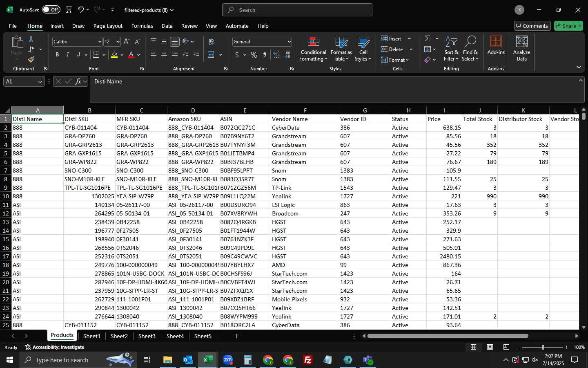Click the Copy icon in Clipboard group
The width and height of the screenshot is (588, 368).
click(x=31, y=49)
